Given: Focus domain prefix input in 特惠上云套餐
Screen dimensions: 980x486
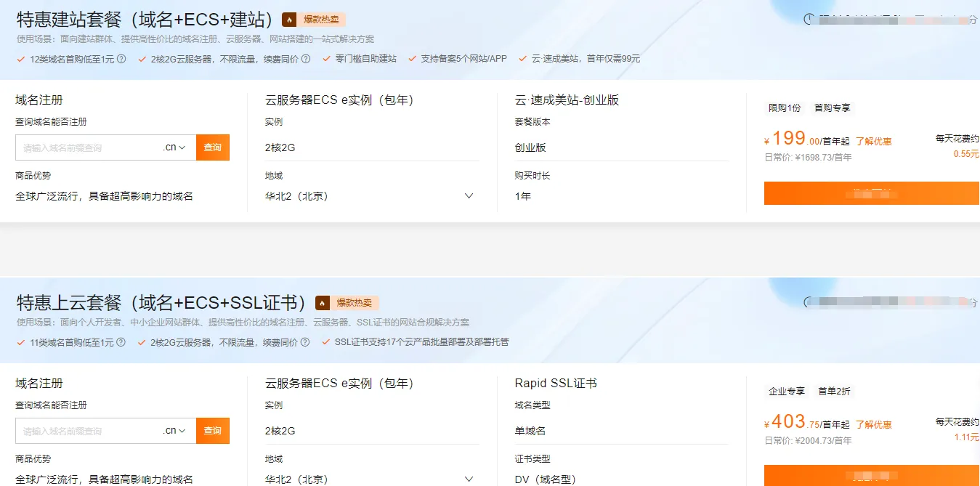Looking at the screenshot, I should (87, 431).
